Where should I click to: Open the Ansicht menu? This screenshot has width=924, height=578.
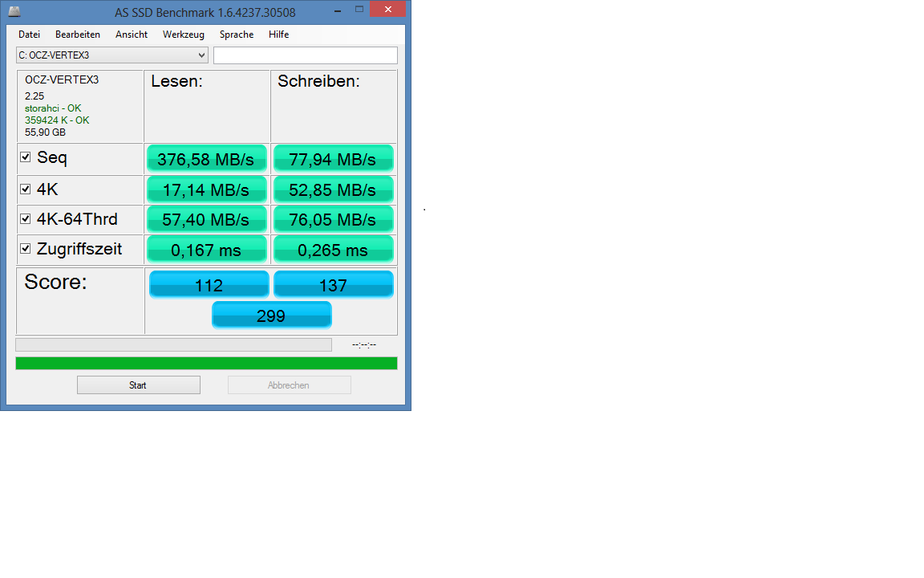point(132,35)
